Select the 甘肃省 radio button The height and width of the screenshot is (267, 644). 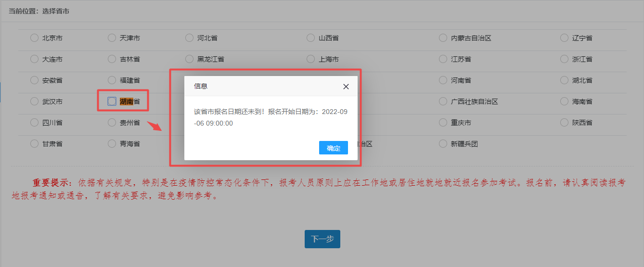coord(34,144)
